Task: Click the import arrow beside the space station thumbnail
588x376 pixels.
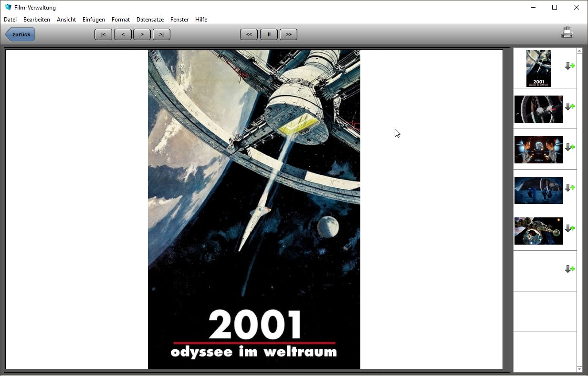Action: 569,107
